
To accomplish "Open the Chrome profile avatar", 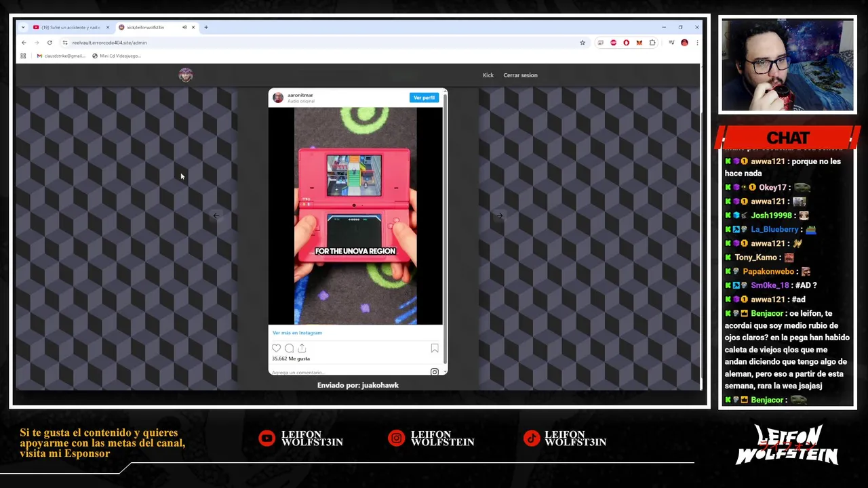I will pos(684,43).
